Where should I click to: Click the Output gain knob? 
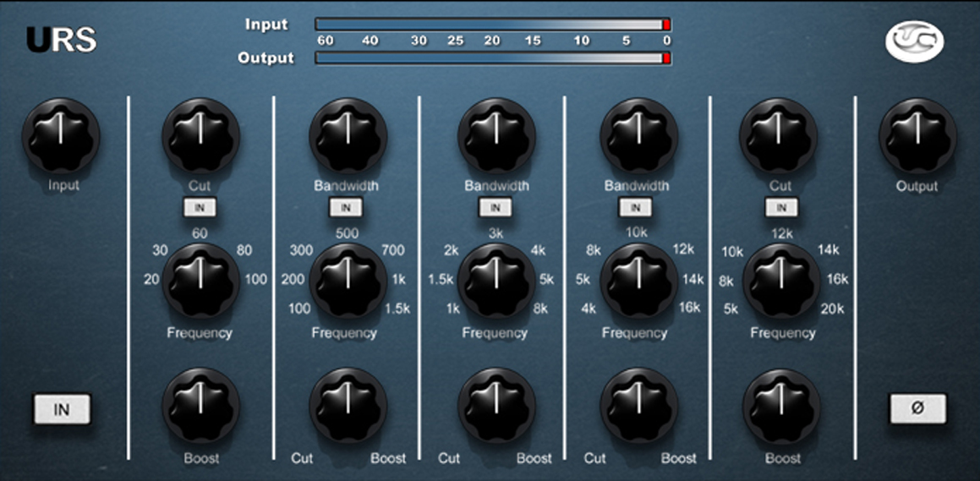pos(917,135)
